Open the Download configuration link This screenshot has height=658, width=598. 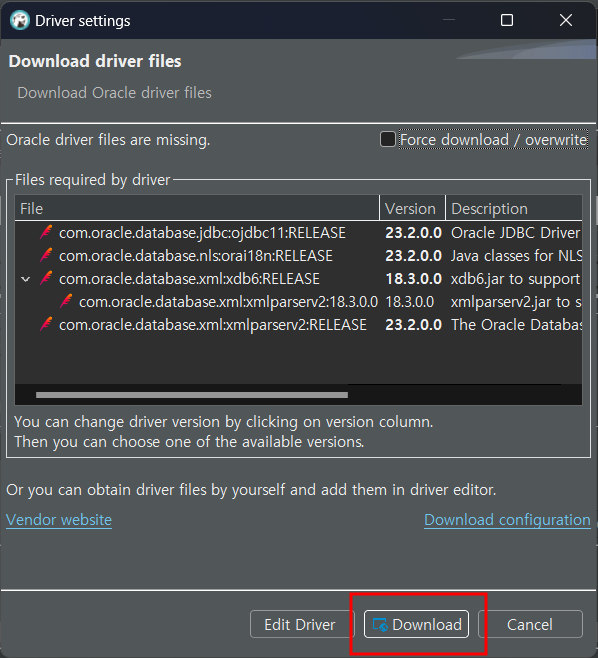point(507,520)
